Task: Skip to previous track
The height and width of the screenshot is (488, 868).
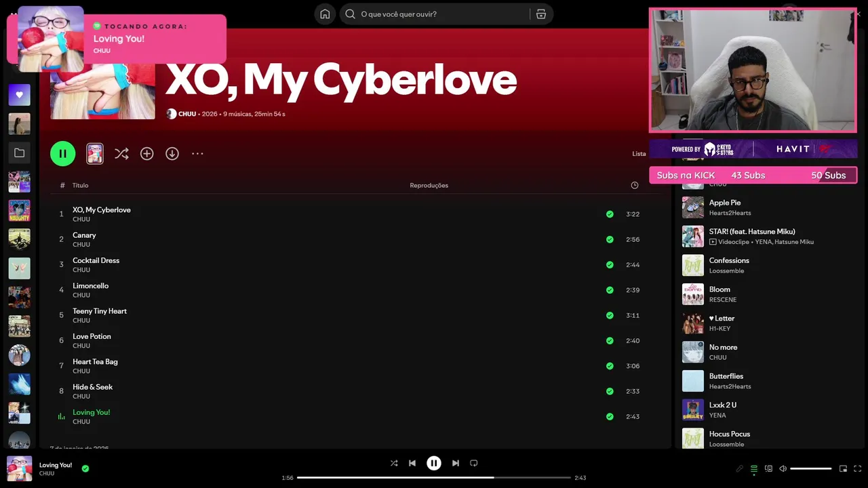Action: tap(412, 463)
